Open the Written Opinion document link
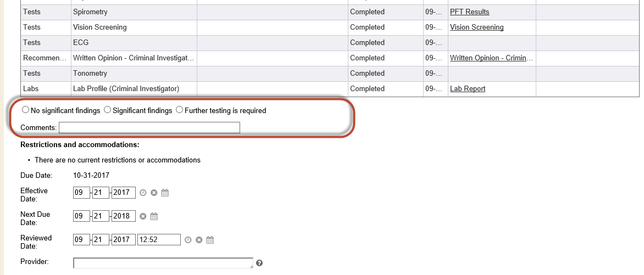This screenshot has height=275, width=644. pos(492,58)
